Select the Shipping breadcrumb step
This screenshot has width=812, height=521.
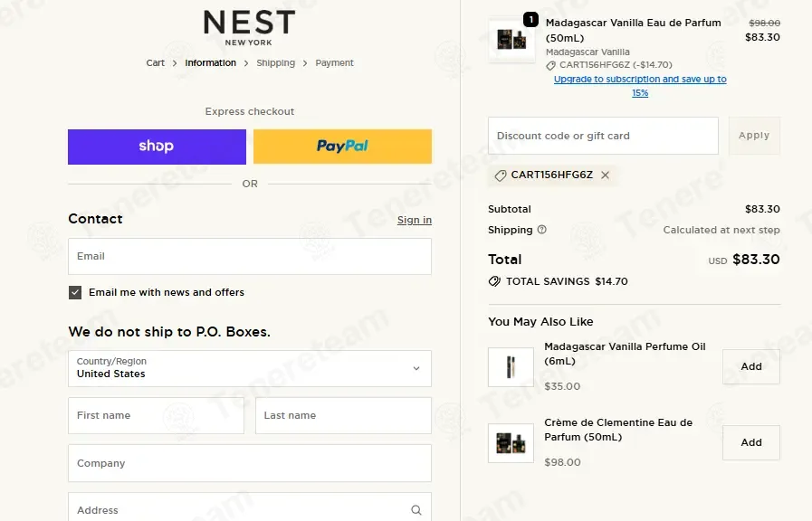(275, 63)
